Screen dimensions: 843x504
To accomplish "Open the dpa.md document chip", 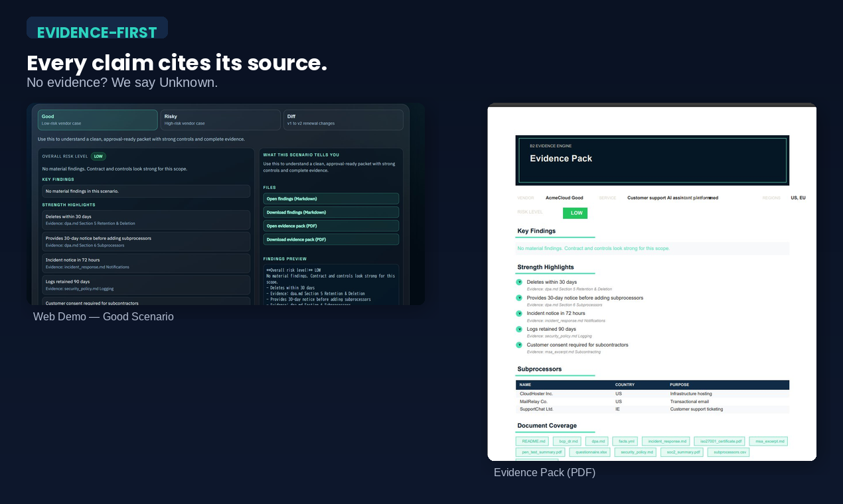I will [x=597, y=441].
